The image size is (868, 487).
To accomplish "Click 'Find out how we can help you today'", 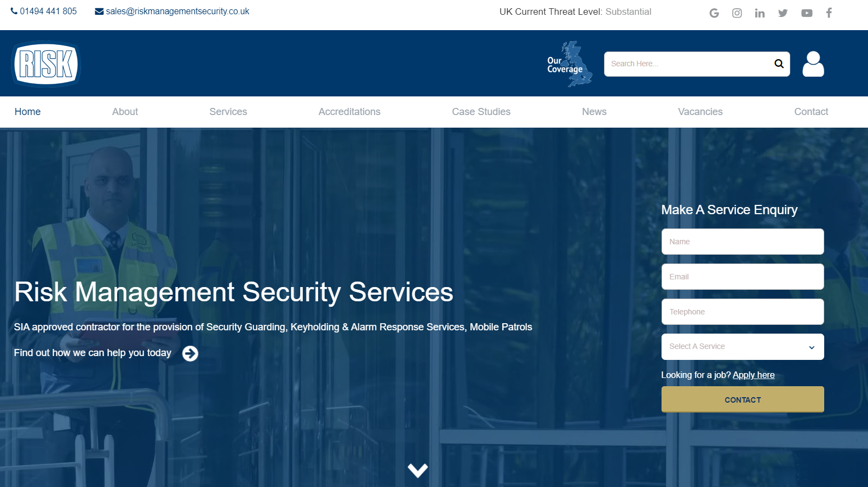I will [93, 353].
